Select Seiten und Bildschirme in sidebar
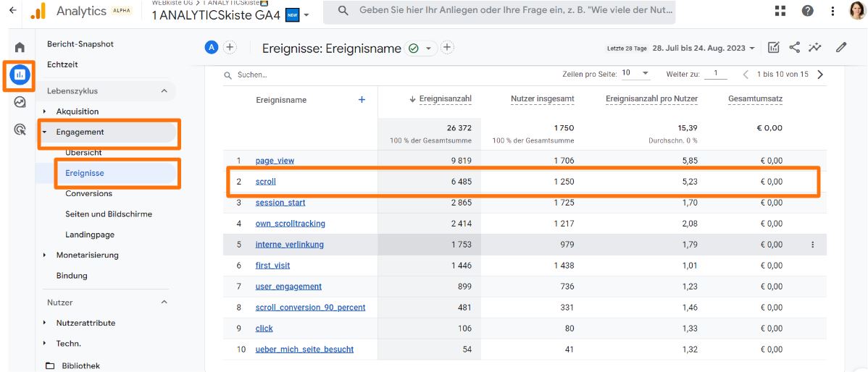 (109, 214)
